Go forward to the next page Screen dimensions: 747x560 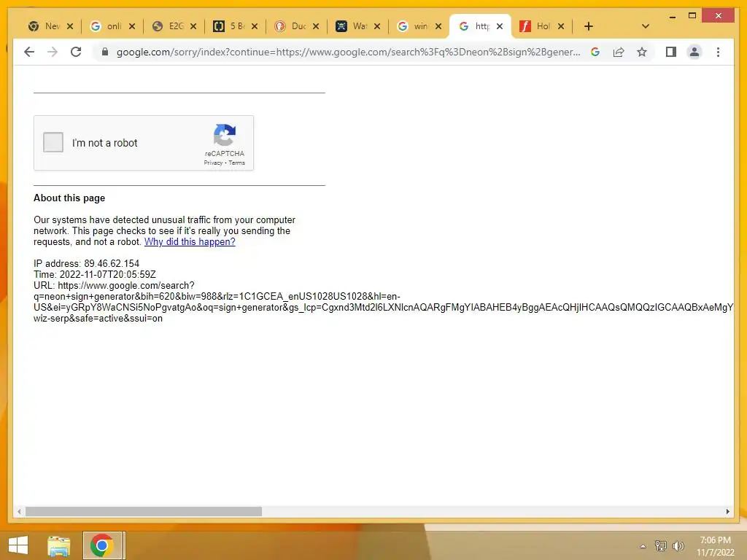pos(53,52)
